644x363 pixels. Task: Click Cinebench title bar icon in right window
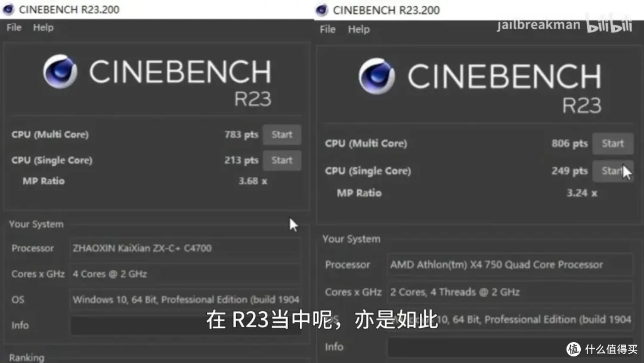point(321,10)
